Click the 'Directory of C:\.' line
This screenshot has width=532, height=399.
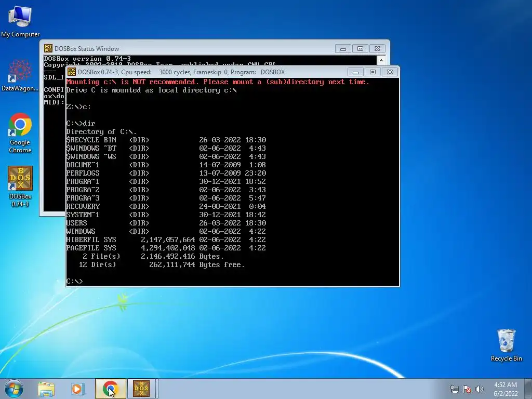pos(101,131)
